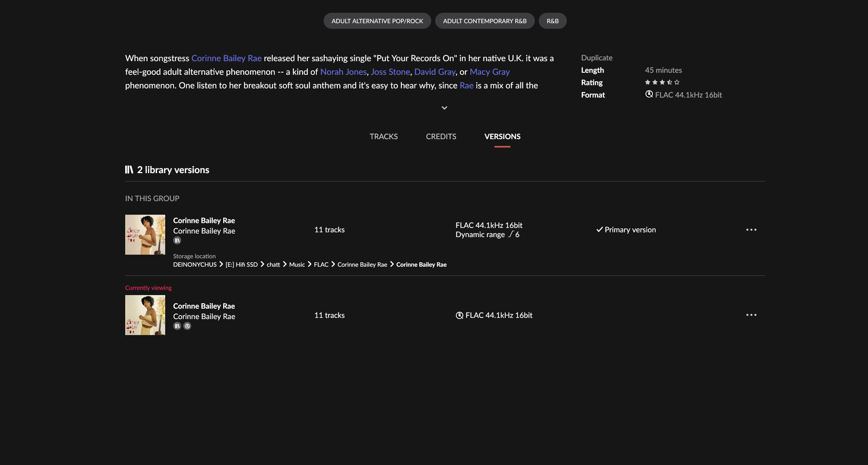Image resolution: width=868 pixels, height=465 pixels.
Task: Click Qobuz icon beside Format in album details
Action: (x=649, y=94)
